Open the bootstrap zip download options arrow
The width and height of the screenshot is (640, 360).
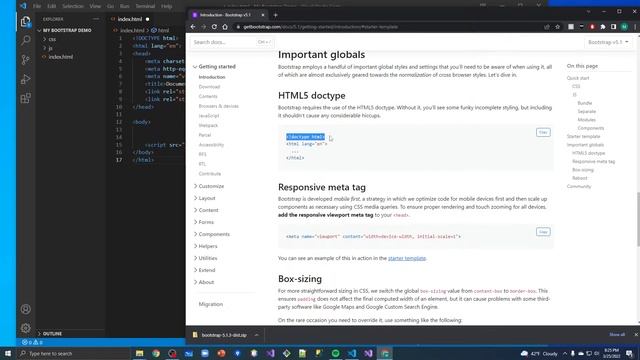point(256,335)
